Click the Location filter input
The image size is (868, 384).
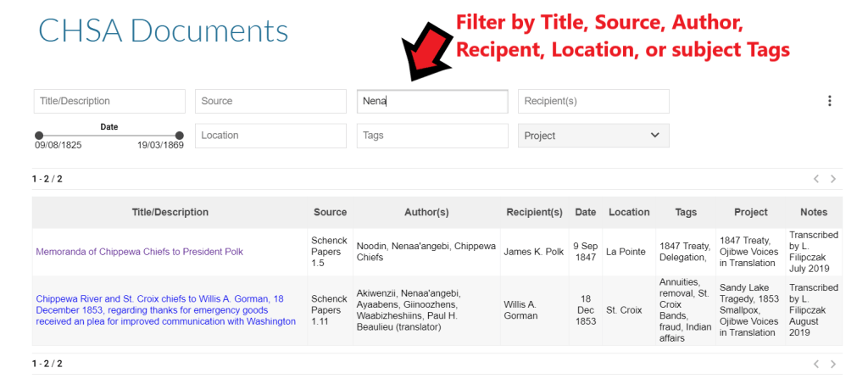(x=270, y=136)
